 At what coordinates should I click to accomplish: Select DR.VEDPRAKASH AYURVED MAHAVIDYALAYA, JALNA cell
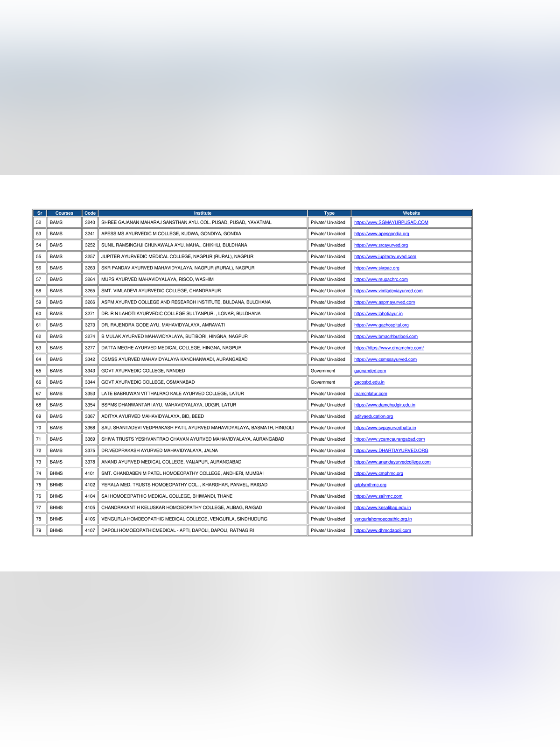pyautogui.click(x=203, y=451)
